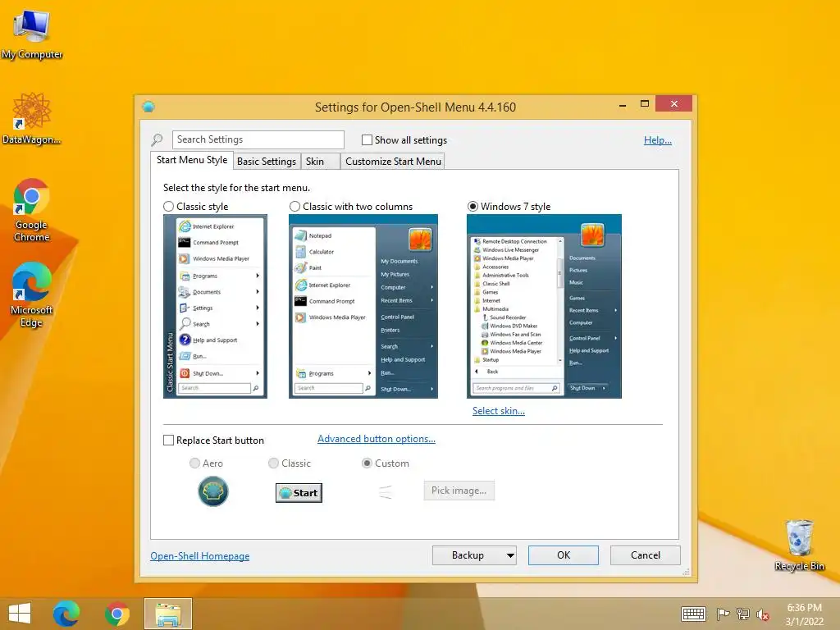The image size is (840, 630).
Task: Open the Recycle Bin on desktop
Action: click(799, 545)
